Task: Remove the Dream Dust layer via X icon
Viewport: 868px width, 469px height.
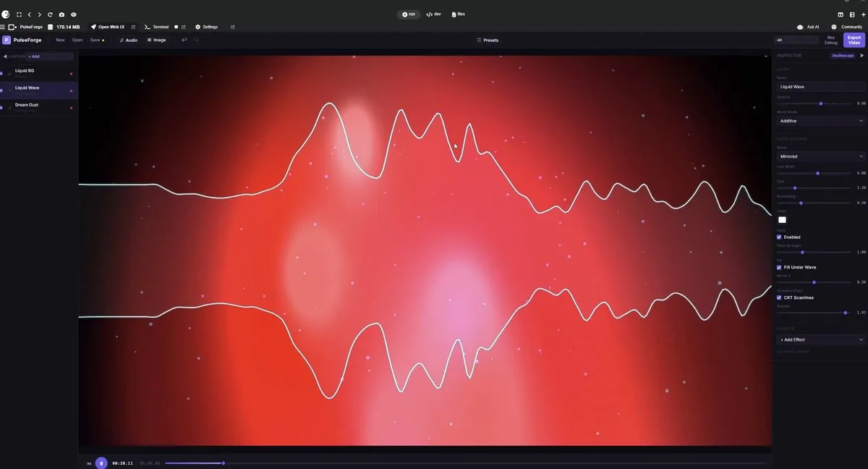Action: [x=71, y=108]
